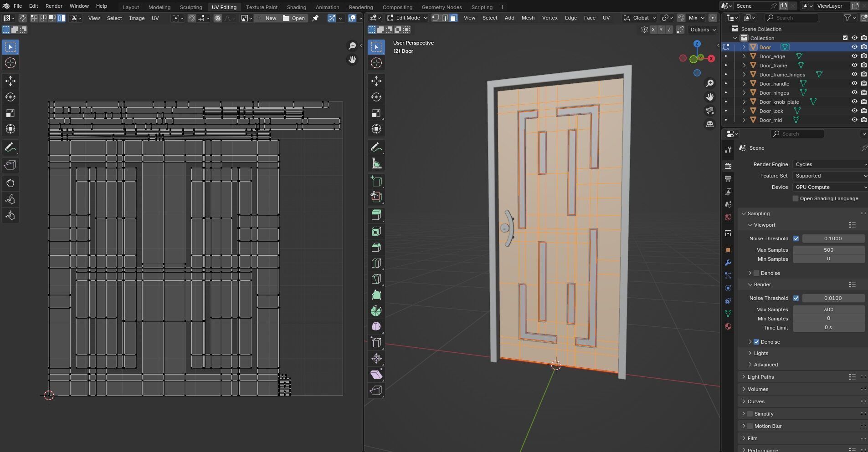The image size is (868, 452).
Task: Select the Knife tool
Action: click(376, 279)
